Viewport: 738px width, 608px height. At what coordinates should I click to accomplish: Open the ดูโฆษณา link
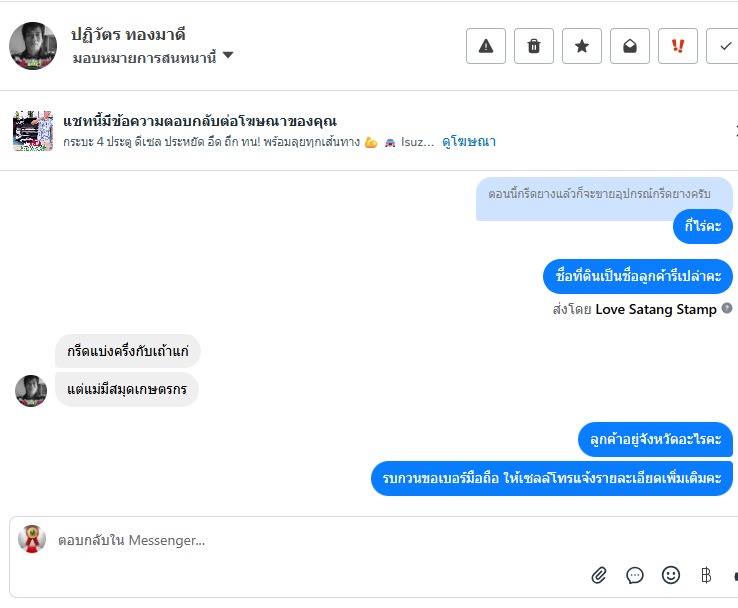tap(469, 142)
